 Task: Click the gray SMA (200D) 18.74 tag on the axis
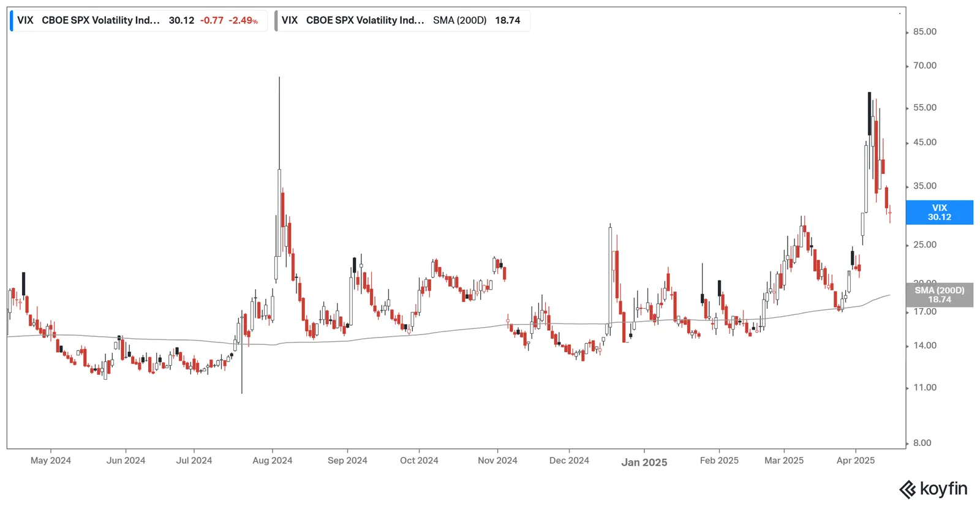(940, 295)
